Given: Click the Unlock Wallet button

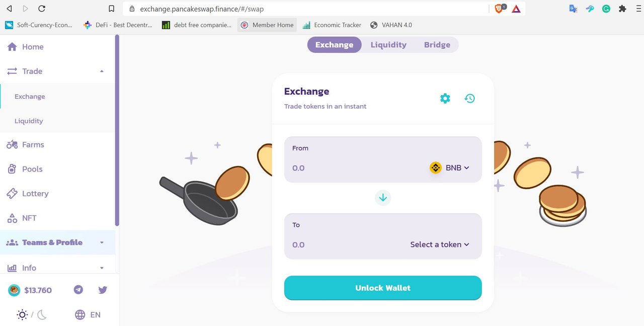Looking at the screenshot, I should [383, 288].
